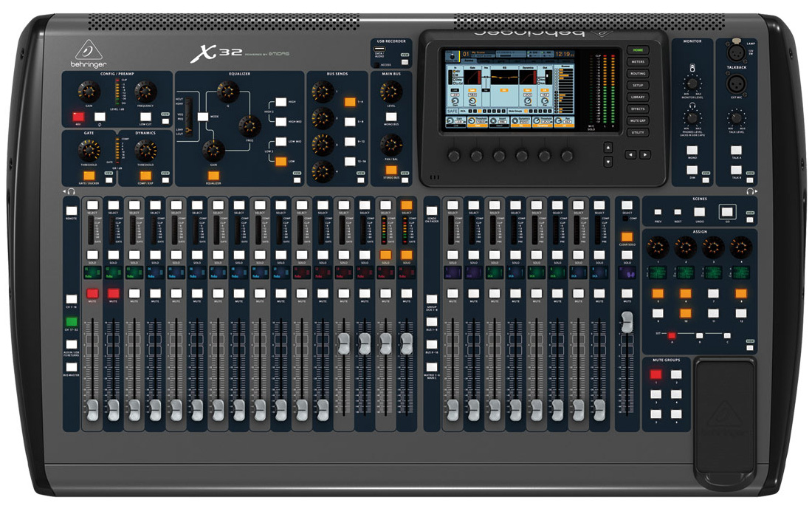Switch to the Bus Master layer
The width and height of the screenshot is (812, 517).
click(72, 367)
